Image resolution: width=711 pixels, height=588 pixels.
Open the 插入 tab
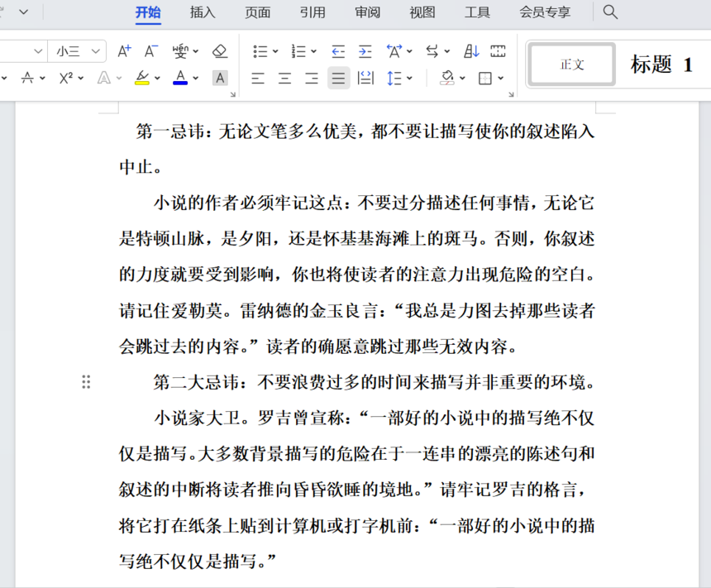coord(203,12)
